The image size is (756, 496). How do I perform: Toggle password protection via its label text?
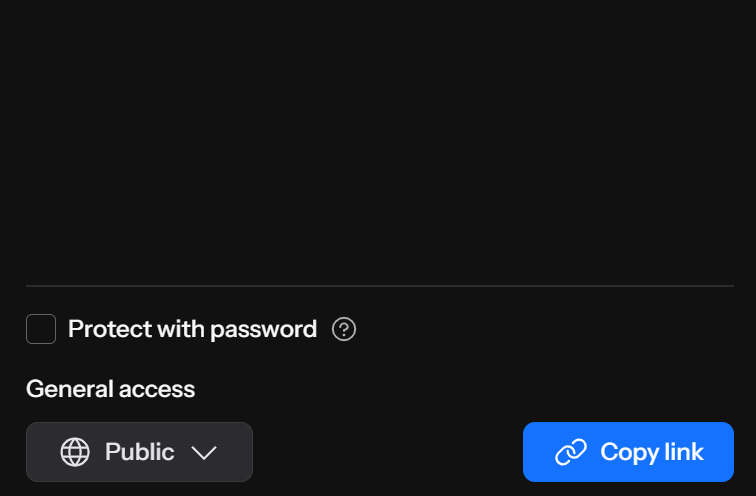192,329
